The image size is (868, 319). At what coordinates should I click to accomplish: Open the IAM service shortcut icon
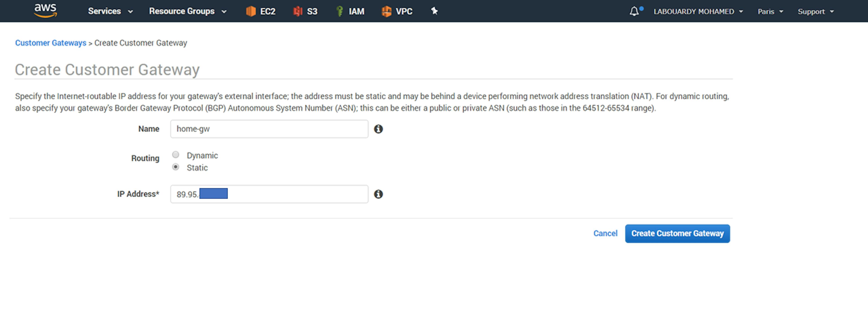[x=340, y=11]
